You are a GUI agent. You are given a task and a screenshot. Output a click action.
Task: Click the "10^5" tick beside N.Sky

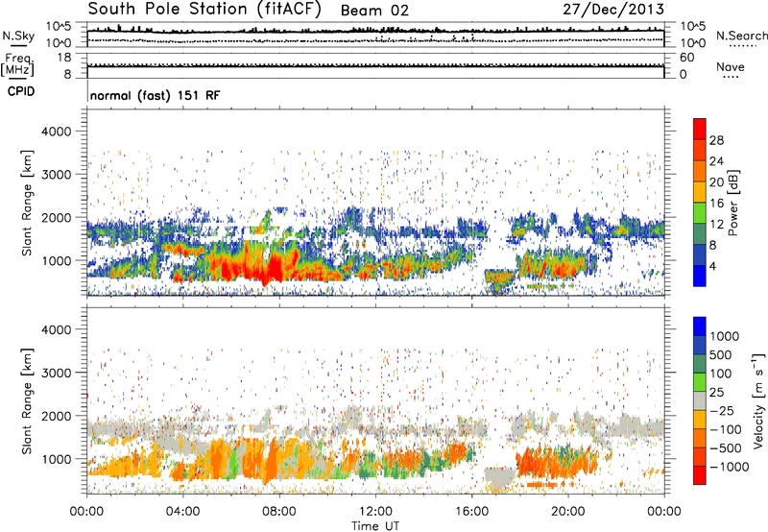59,26
